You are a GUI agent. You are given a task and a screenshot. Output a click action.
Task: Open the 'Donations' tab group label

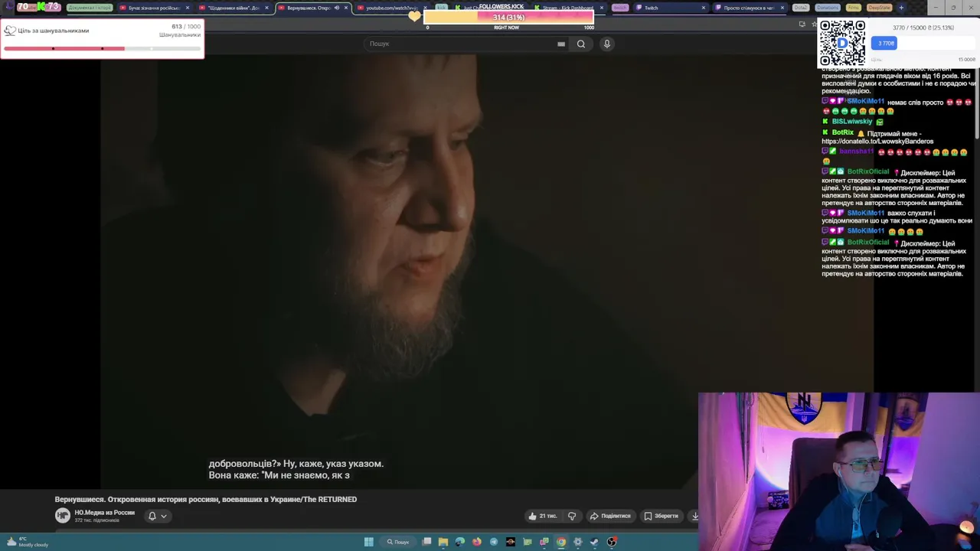point(828,8)
